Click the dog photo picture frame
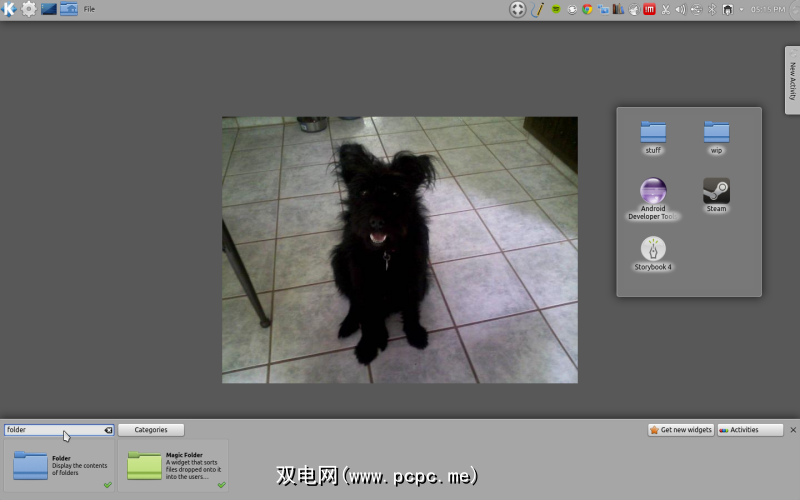Screen dimensions: 800x500 pyautogui.click(x=400, y=250)
